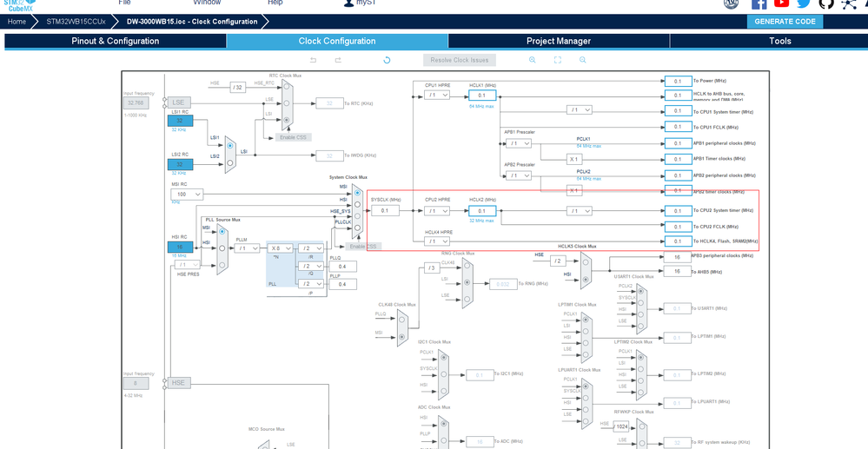The height and width of the screenshot is (449, 868).
Task: Click the anniversary badge icon
Action: point(731,3)
